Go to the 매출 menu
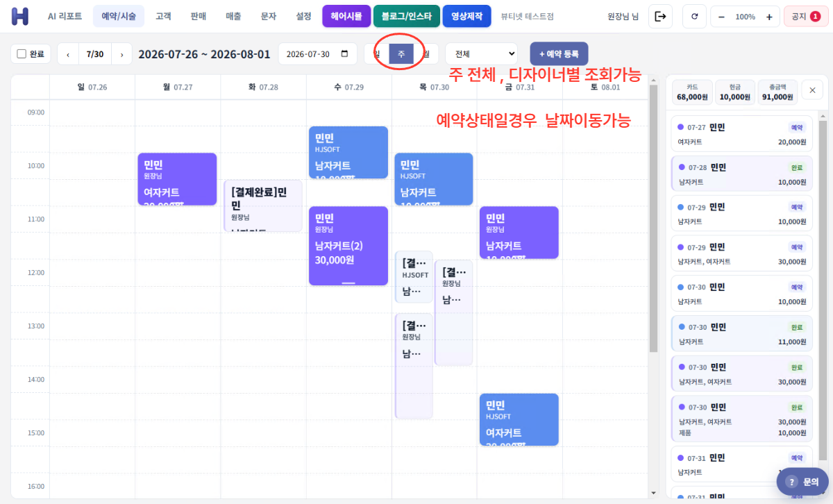The height and width of the screenshot is (504, 833). coord(233,15)
